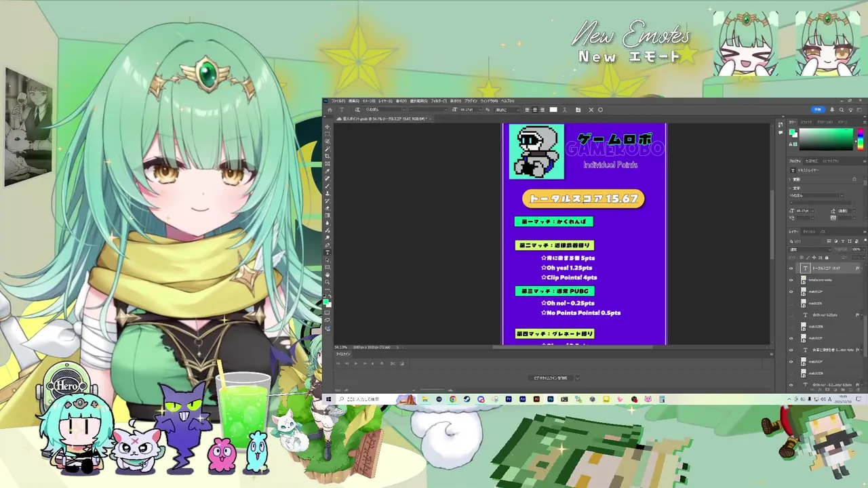This screenshot has width=868, height=488.
Task: Toggle visibility of match2EN layer
Action: [791, 327]
